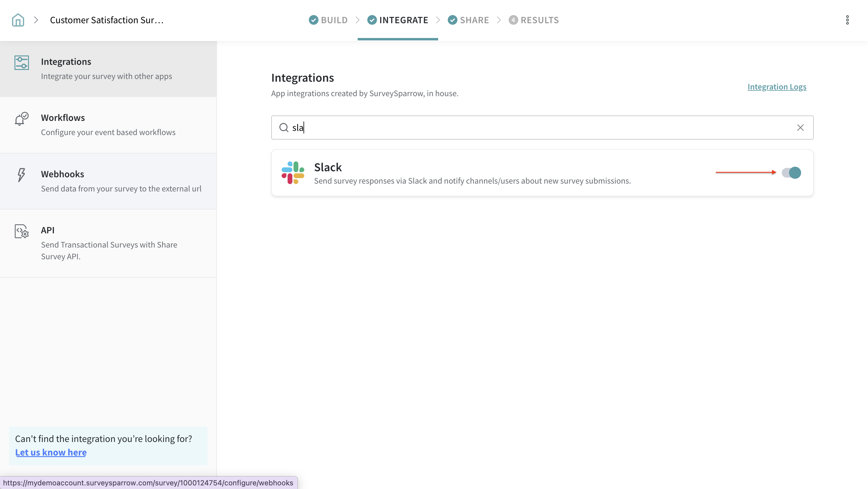Screen dimensions: 868x489
Task: Toggle the Slack integration switch
Action: point(791,172)
